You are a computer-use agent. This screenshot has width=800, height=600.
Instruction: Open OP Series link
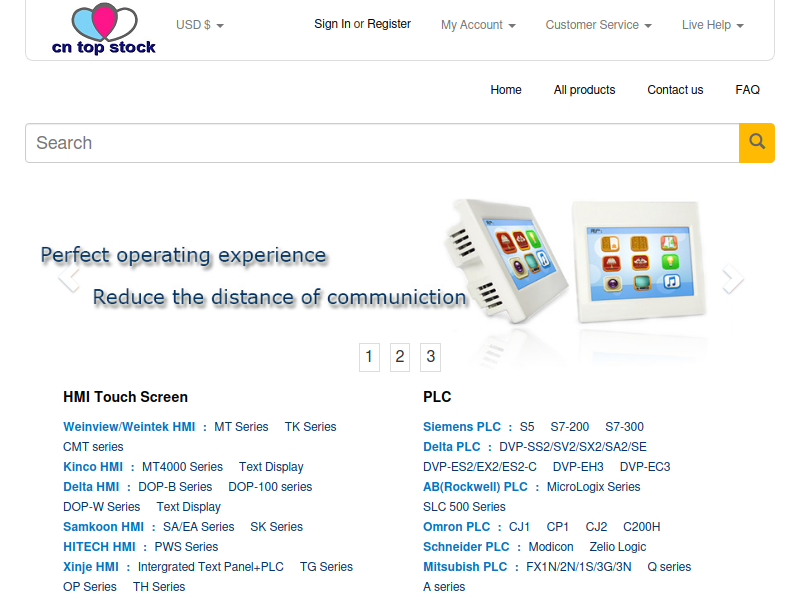click(x=90, y=587)
